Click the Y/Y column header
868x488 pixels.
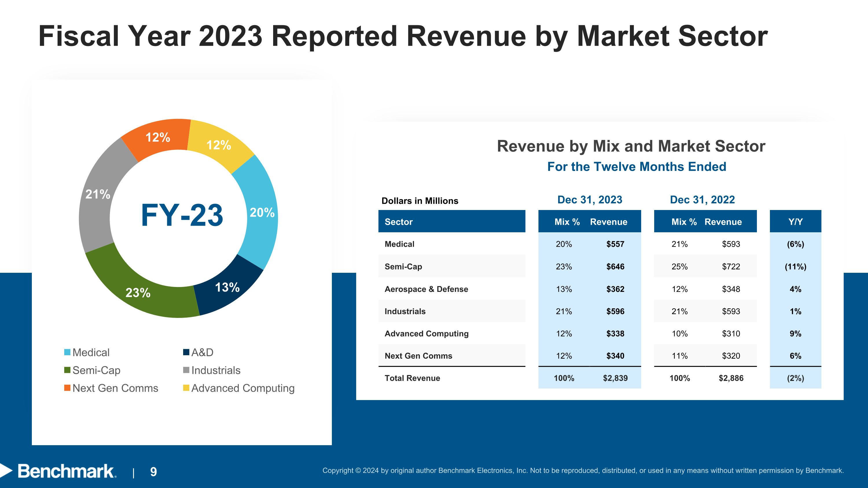tap(795, 222)
